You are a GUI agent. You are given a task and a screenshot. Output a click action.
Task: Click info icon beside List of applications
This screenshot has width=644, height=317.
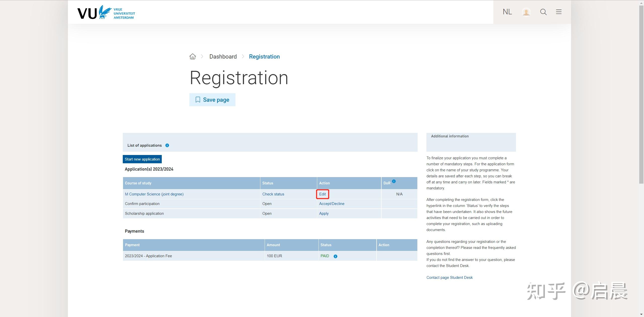(x=167, y=145)
